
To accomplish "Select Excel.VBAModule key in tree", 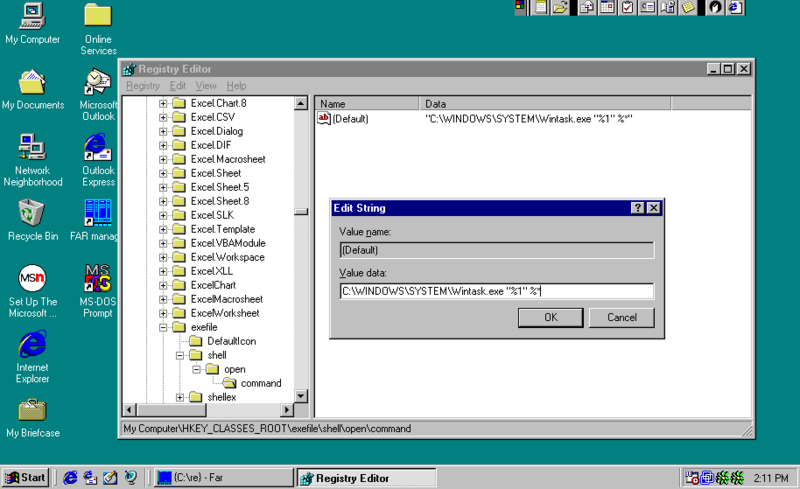I will tap(228, 243).
